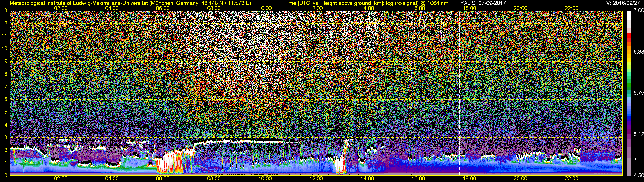Click the 12:00 label on the bottom time axis
The width and height of the screenshot is (644, 182).
[x=316, y=179]
